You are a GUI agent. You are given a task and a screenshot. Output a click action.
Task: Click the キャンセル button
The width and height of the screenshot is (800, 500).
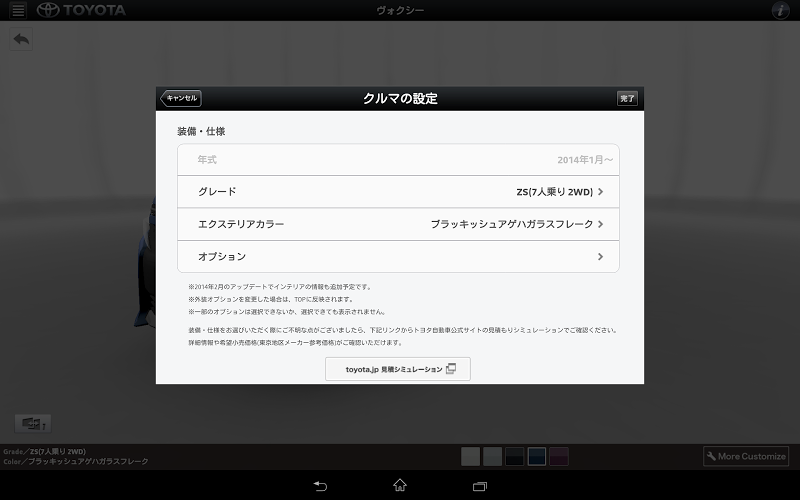coord(181,98)
